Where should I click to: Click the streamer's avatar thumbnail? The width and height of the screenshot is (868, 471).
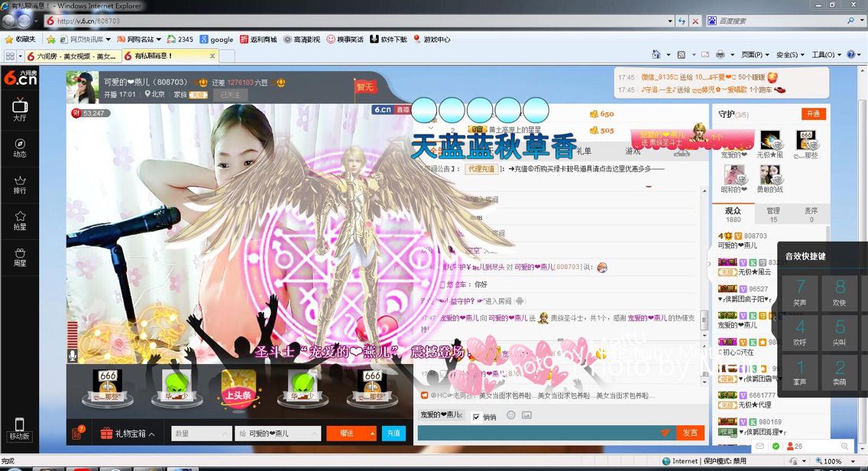point(83,87)
